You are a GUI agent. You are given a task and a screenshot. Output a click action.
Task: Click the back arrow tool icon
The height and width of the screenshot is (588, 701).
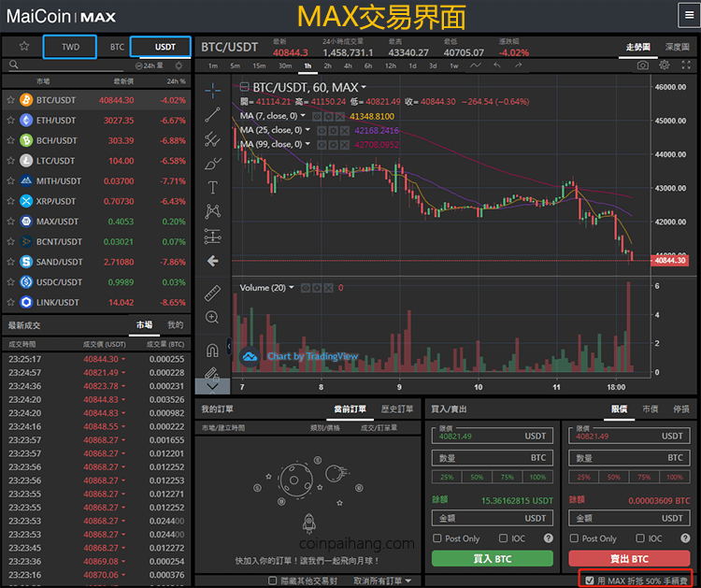coord(213,261)
